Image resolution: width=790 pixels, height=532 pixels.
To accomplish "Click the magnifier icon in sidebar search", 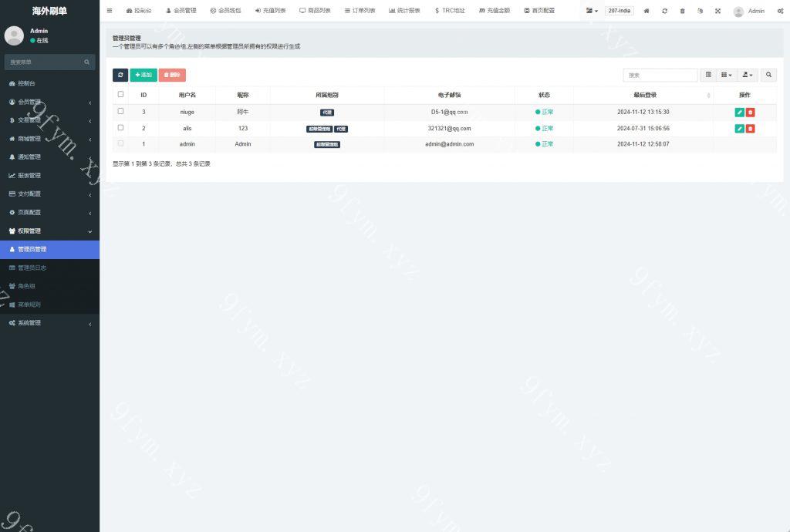I will tap(86, 62).
